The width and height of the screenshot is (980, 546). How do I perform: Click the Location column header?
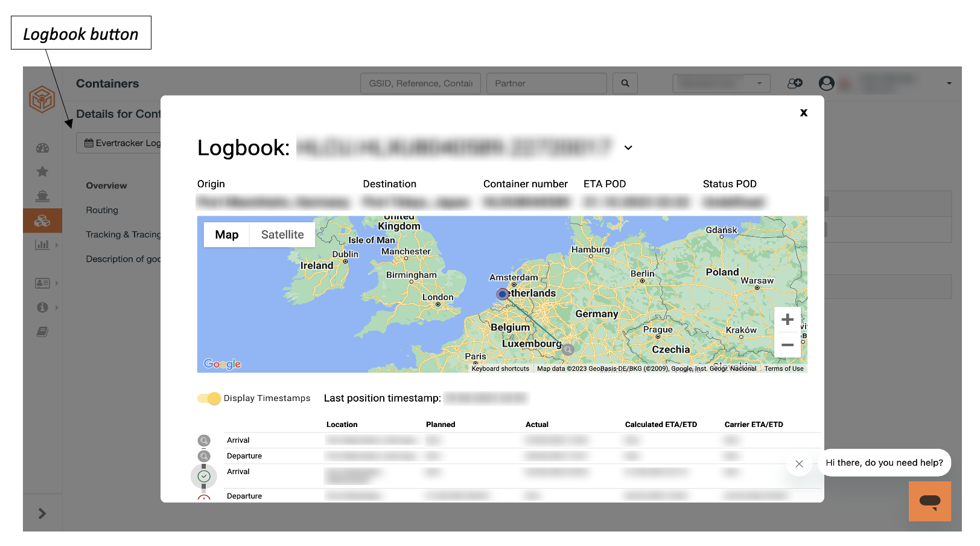coord(342,425)
